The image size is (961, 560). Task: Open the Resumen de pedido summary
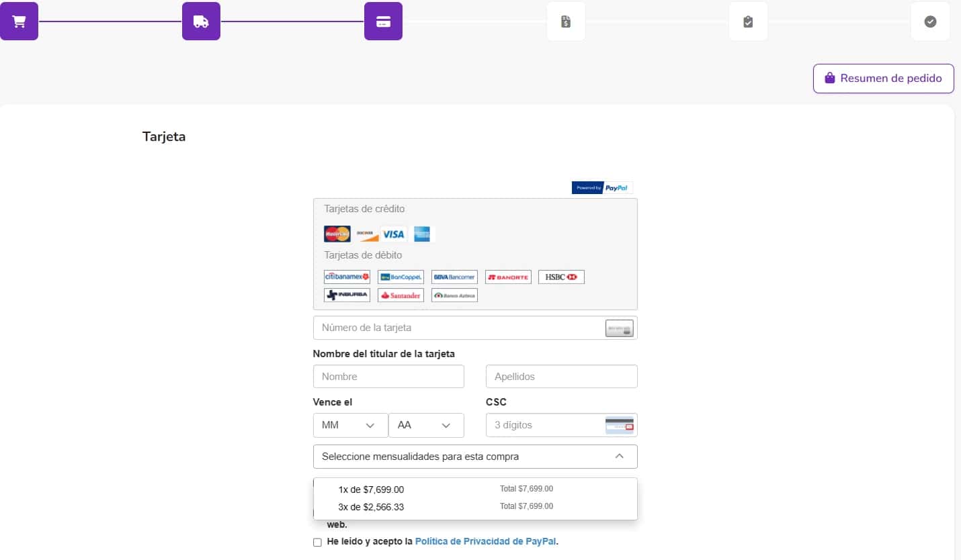[883, 79]
